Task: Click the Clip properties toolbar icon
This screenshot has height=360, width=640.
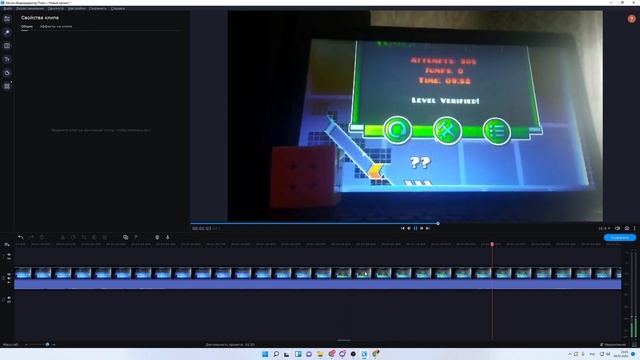Action: click(105, 237)
